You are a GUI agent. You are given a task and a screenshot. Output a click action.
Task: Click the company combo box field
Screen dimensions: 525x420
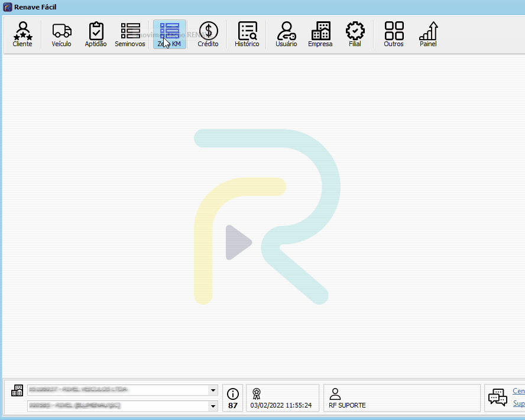pyautogui.click(x=122, y=390)
